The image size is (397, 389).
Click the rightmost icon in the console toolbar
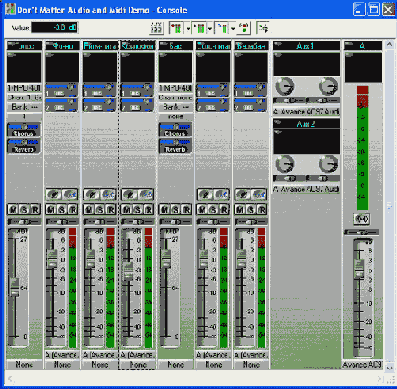pyautogui.click(x=263, y=28)
